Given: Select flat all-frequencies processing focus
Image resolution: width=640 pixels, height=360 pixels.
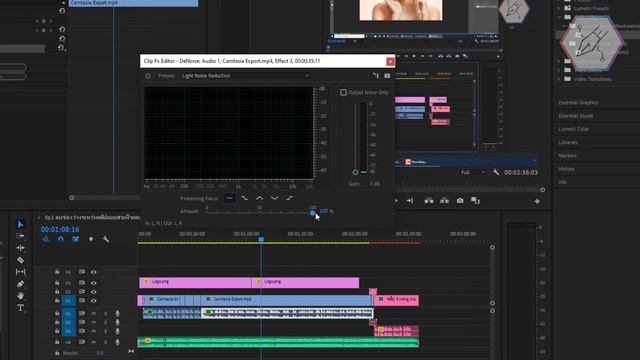Looking at the screenshot, I should tap(229, 198).
